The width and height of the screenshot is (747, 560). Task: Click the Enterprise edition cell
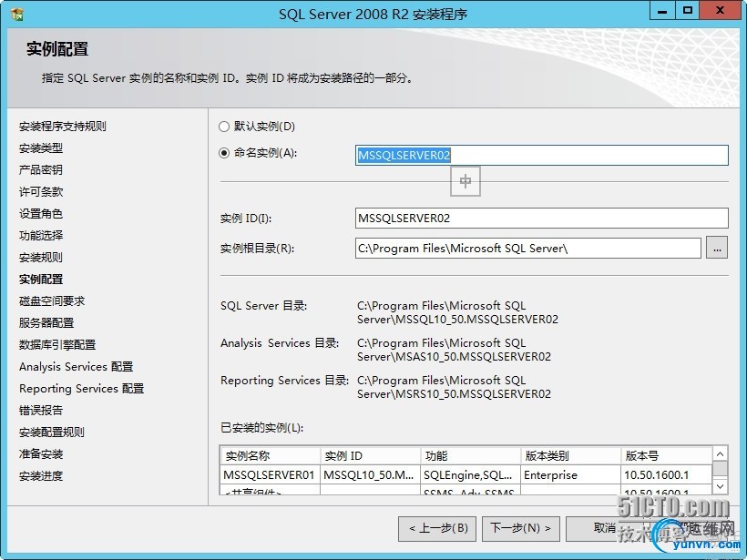coord(570,474)
